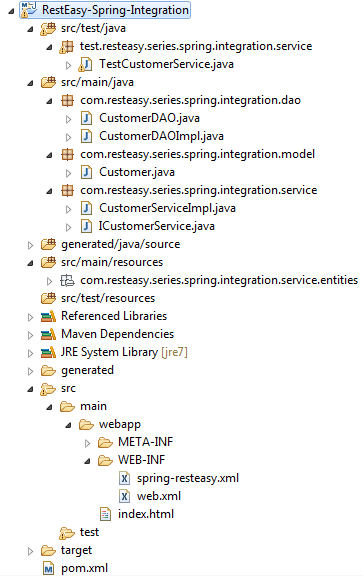Expand the CustomerDAOImpl.java node
This screenshot has width=363, height=576.
click(x=68, y=137)
